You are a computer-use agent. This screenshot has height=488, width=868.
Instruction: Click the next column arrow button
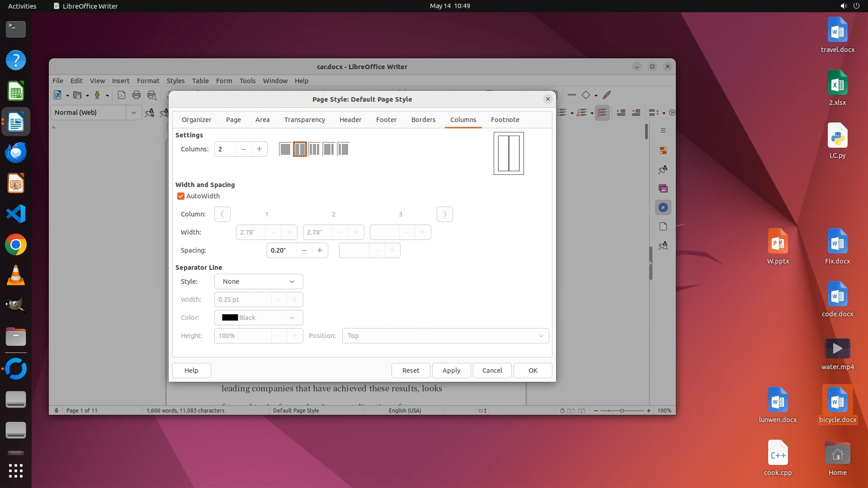click(444, 214)
